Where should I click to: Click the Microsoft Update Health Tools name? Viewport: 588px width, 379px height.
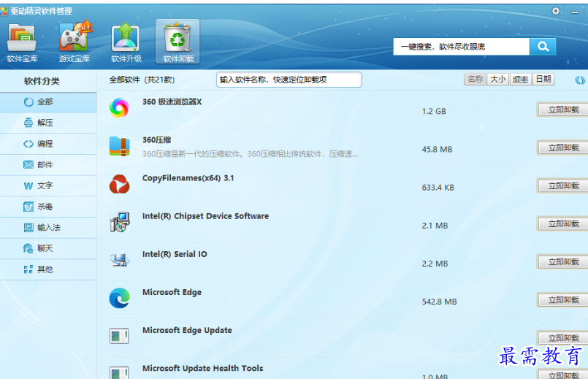pyautogui.click(x=202, y=369)
